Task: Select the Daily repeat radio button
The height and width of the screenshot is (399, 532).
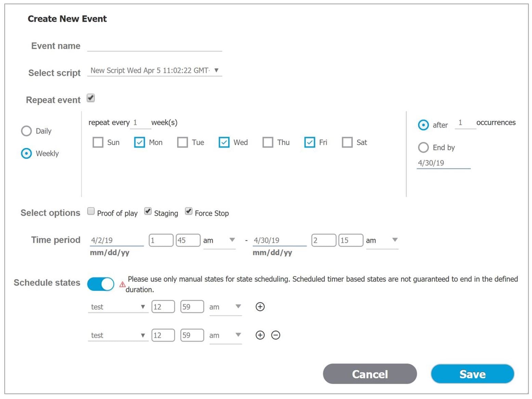Action: (x=26, y=131)
